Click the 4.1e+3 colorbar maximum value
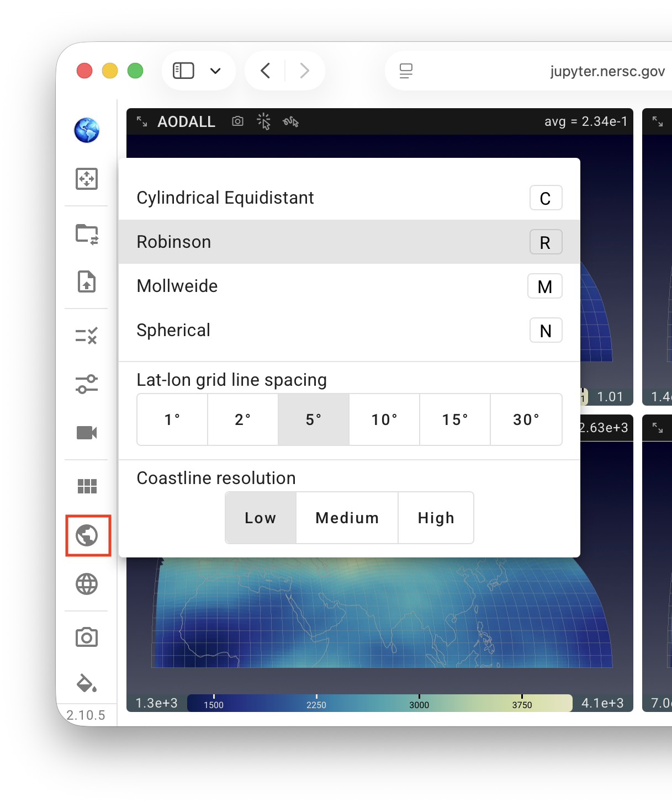Image resolution: width=672 pixels, height=808 pixels. pyautogui.click(x=602, y=703)
